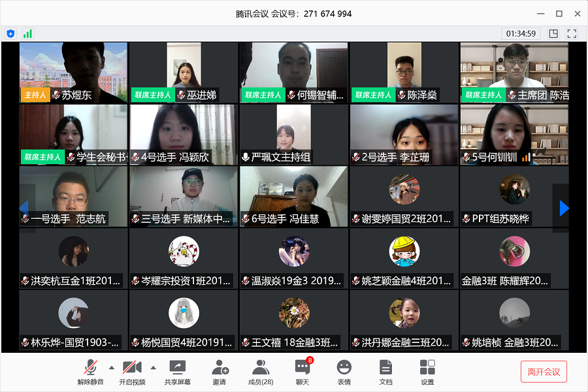This screenshot has width=588, height=392.
Task: Switch the grid layout view icon
Action: (553, 33)
